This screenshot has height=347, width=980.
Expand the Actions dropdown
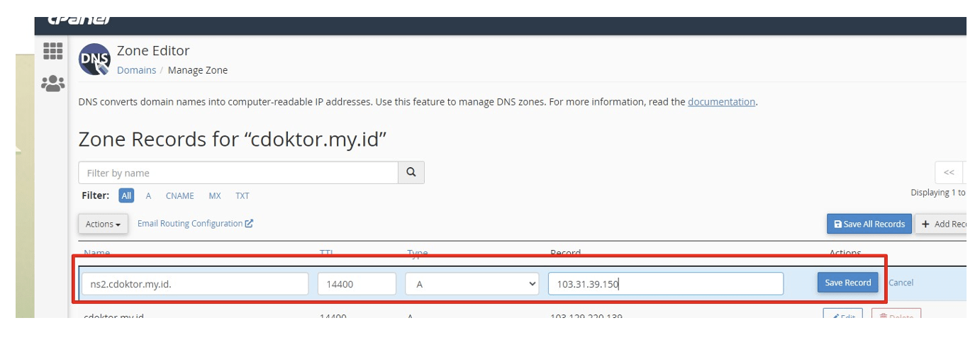click(x=103, y=224)
